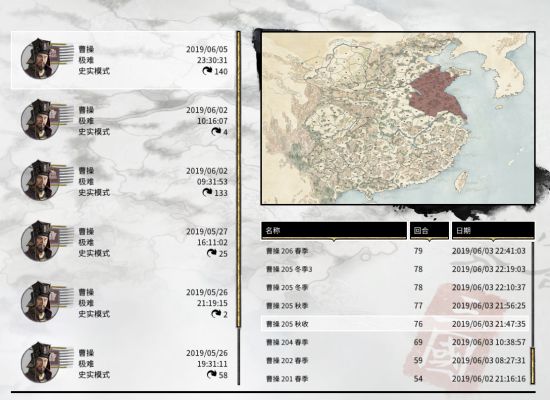
Task: Click turn value 76 in the save table
Action: coord(418,324)
